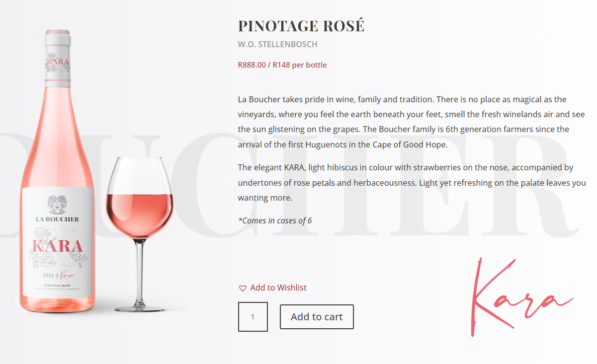Click the bottle's white foil cap
The image size is (597, 364).
[57, 36]
